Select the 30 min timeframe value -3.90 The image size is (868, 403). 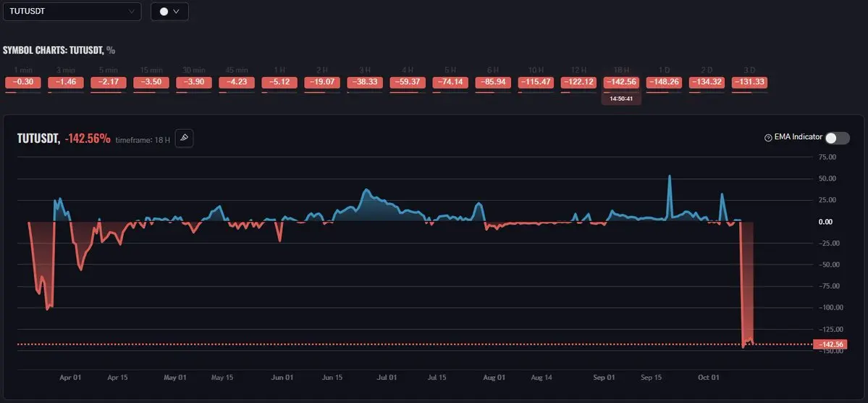click(194, 83)
